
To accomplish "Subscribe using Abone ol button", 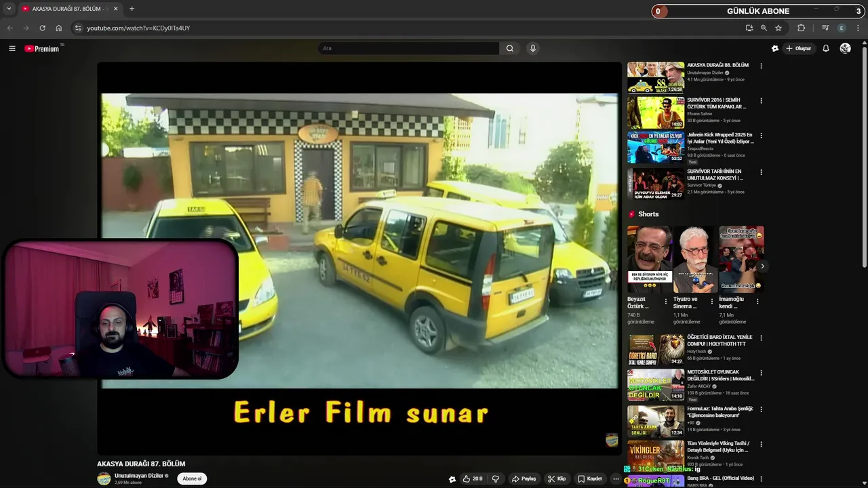I will click(x=192, y=479).
